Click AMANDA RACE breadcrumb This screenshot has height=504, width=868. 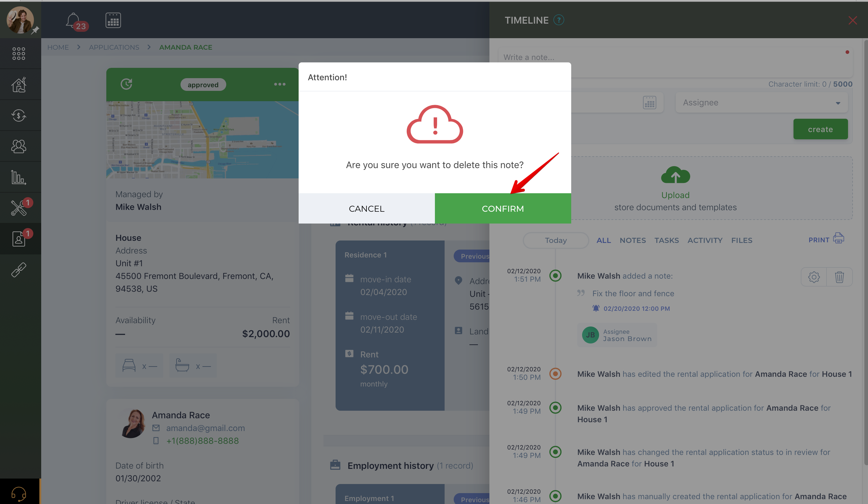click(x=186, y=47)
